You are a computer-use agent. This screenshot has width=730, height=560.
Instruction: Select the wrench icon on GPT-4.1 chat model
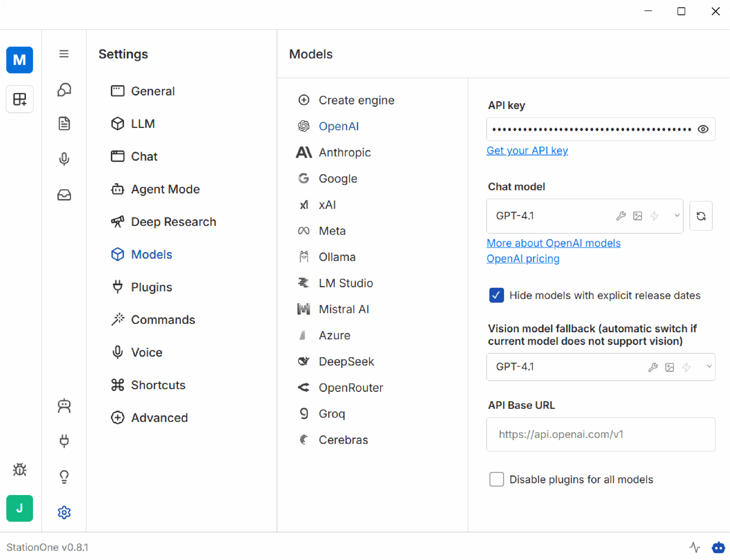point(621,216)
